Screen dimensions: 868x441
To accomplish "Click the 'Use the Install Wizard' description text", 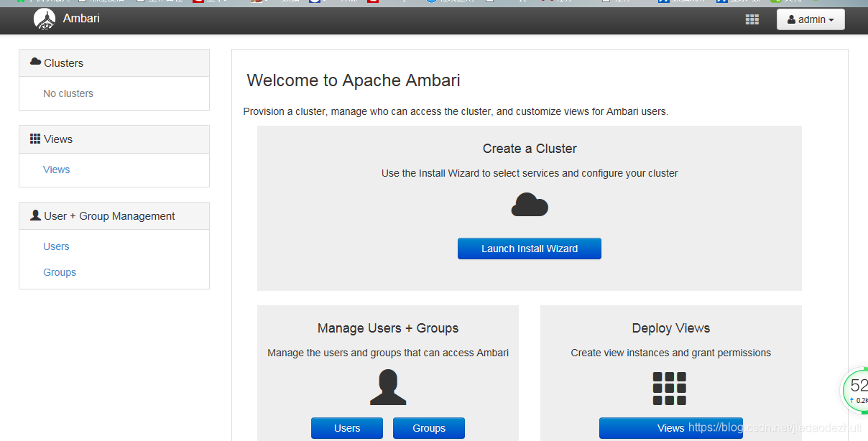I will tap(530, 173).
